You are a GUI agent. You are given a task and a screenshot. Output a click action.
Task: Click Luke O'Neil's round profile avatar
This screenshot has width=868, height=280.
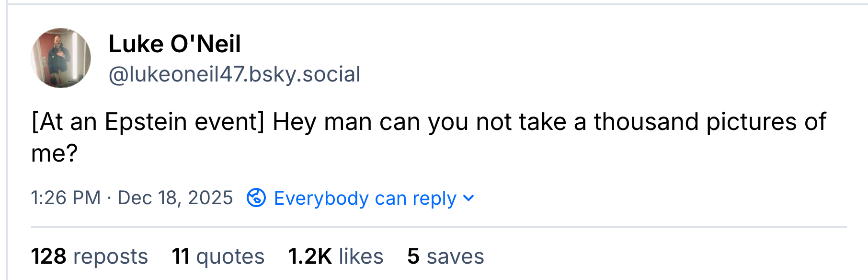61,58
